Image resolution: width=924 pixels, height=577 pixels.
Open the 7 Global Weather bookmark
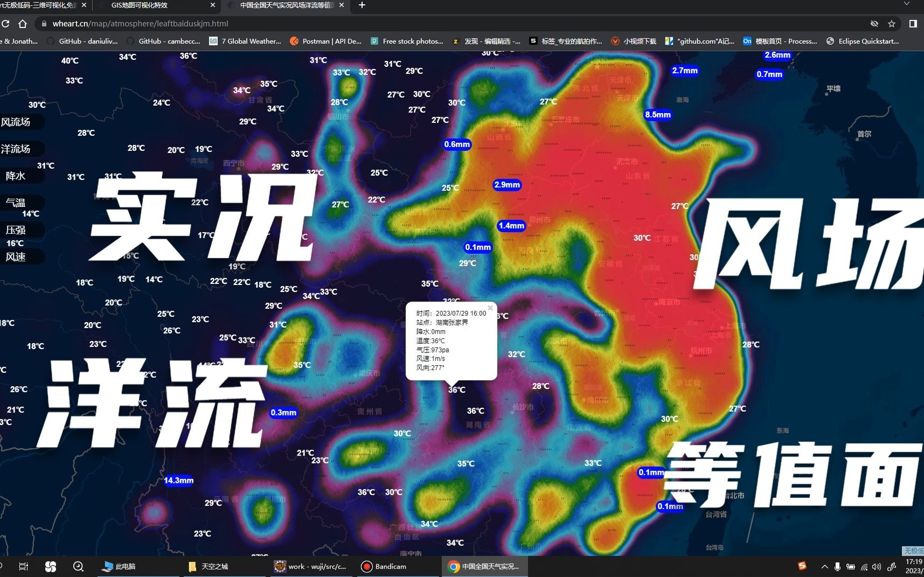245,41
